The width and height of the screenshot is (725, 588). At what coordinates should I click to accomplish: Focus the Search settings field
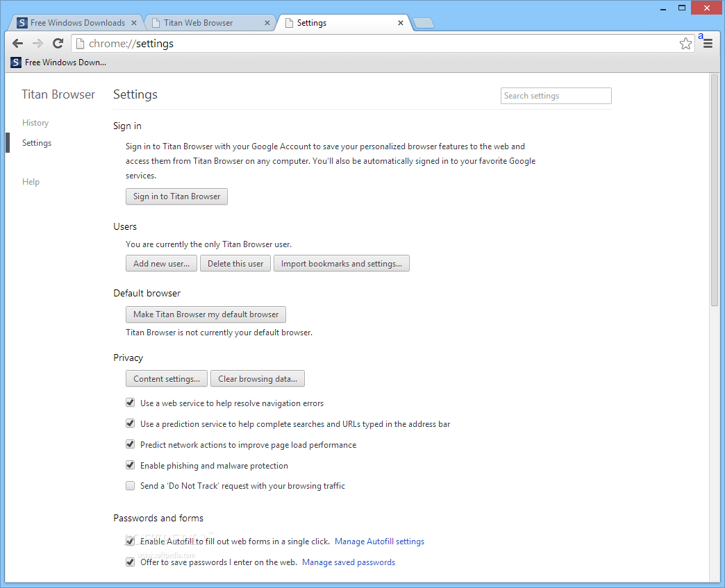[556, 96]
